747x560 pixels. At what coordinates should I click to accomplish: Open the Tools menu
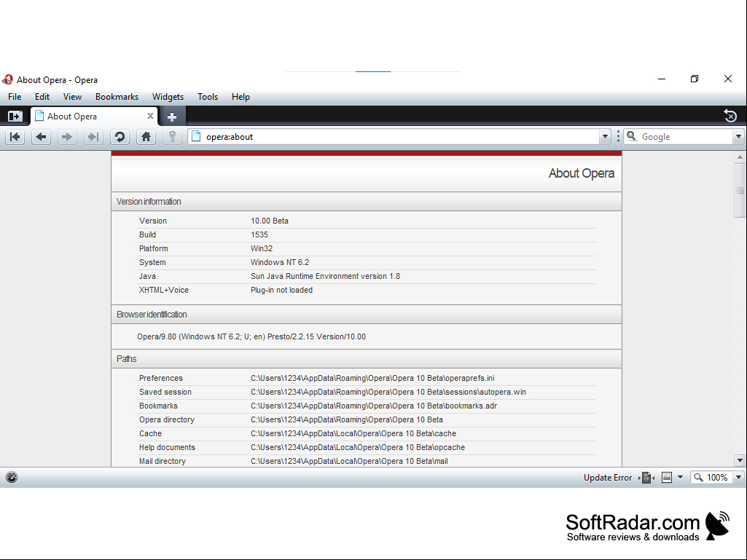[208, 97]
